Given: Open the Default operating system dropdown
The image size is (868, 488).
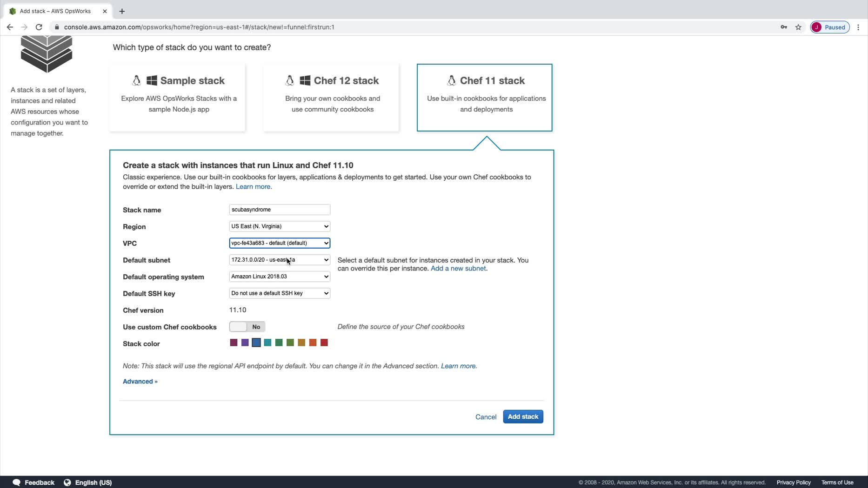Looking at the screenshot, I should tap(280, 277).
